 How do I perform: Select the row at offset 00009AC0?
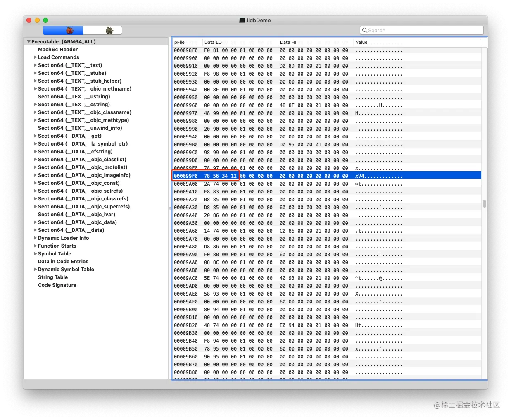(x=327, y=278)
